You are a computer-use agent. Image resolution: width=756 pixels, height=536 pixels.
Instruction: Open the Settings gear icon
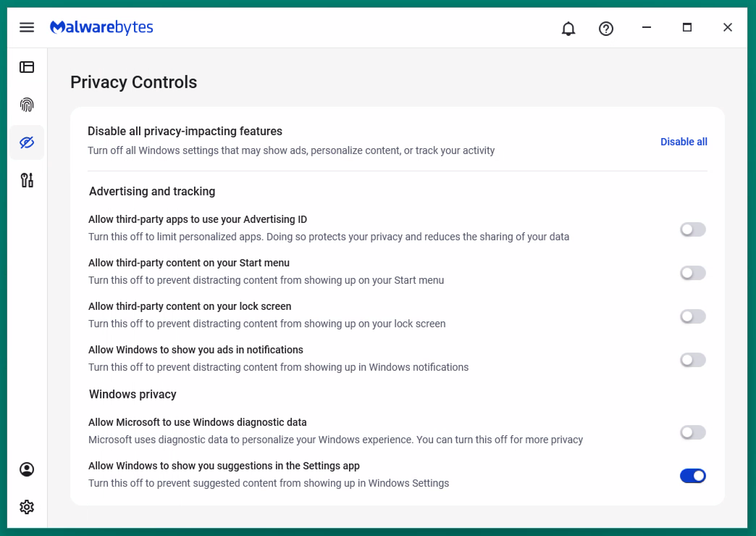(x=27, y=507)
